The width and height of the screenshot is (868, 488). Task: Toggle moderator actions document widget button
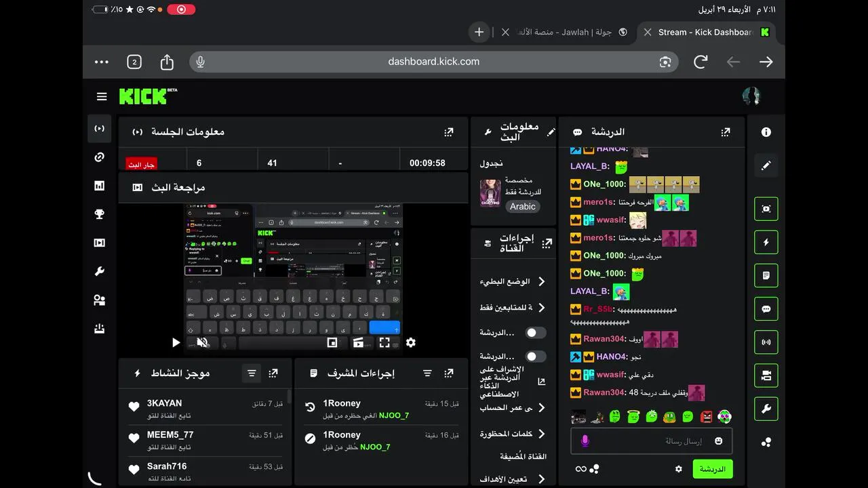tap(766, 276)
